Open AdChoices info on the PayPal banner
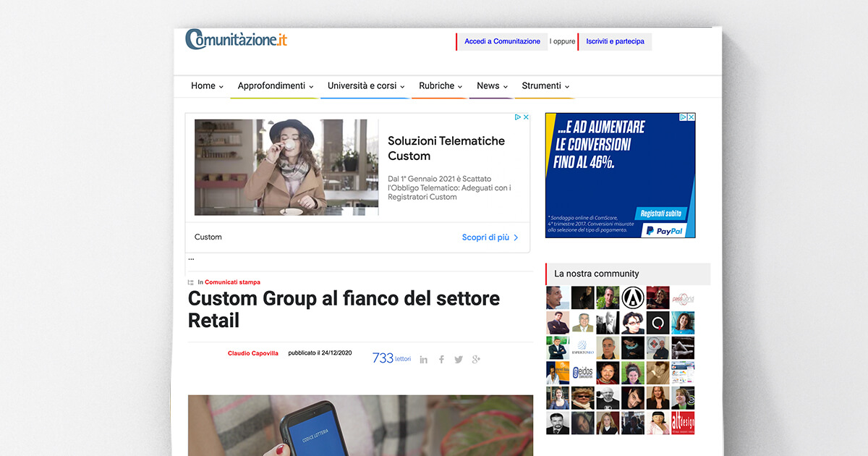Image resolution: width=868 pixels, height=456 pixels. pyautogui.click(x=684, y=117)
